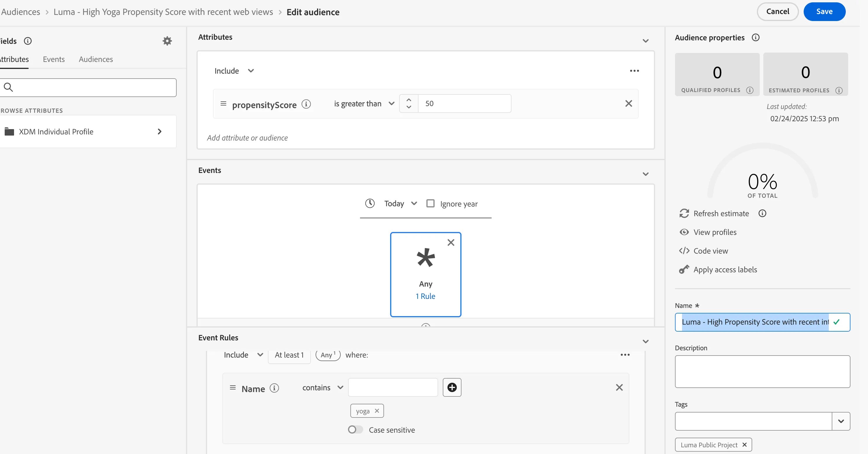This screenshot has height=454, width=868.
Task: Open the Today time constraint dropdown
Action: (x=400, y=204)
